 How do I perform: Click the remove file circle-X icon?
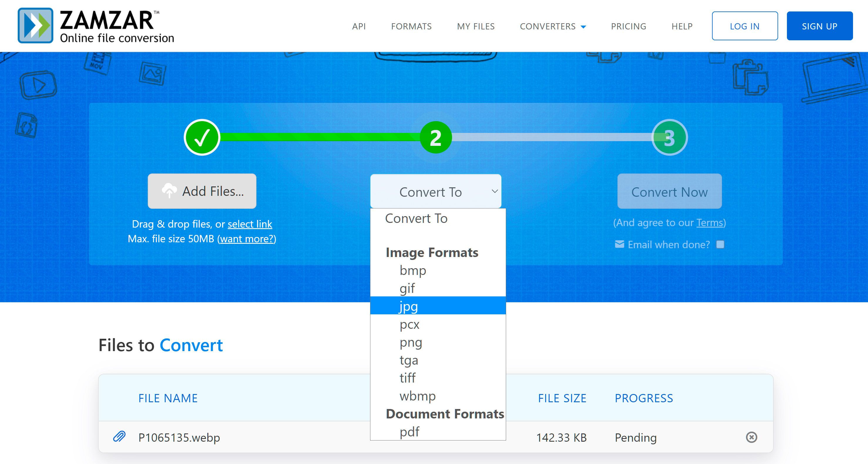752,437
